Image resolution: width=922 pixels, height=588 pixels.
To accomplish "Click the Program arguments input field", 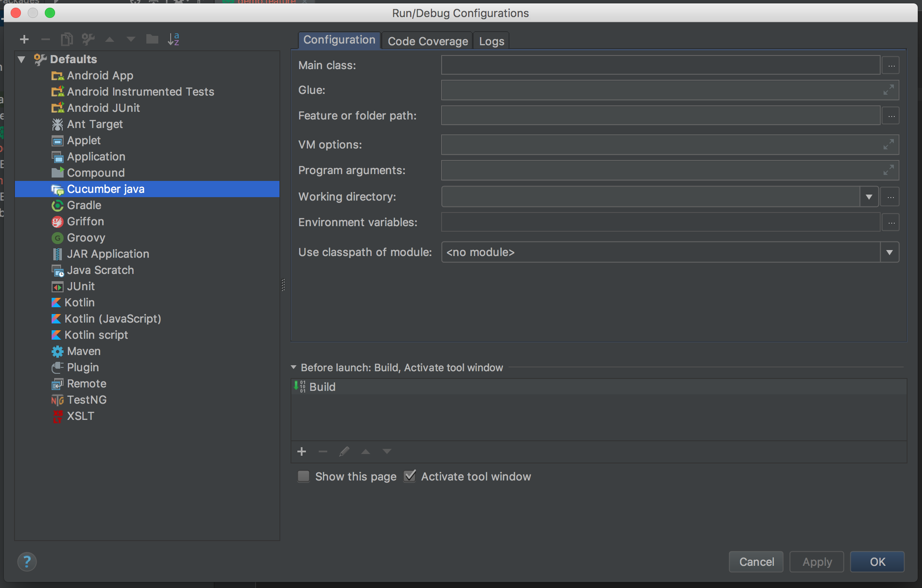I will 670,171.
